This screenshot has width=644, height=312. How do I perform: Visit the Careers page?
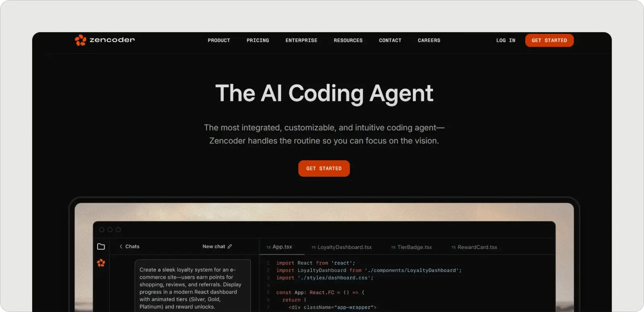tap(429, 40)
